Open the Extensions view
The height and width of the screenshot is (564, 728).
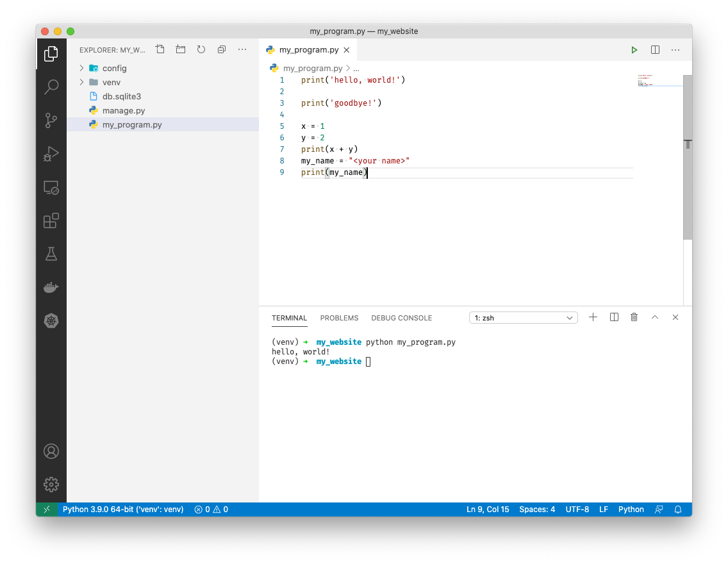(51, 220)
